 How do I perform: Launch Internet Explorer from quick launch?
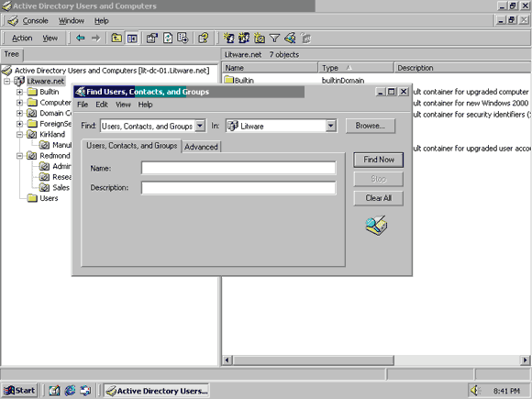tap(70, 391)
